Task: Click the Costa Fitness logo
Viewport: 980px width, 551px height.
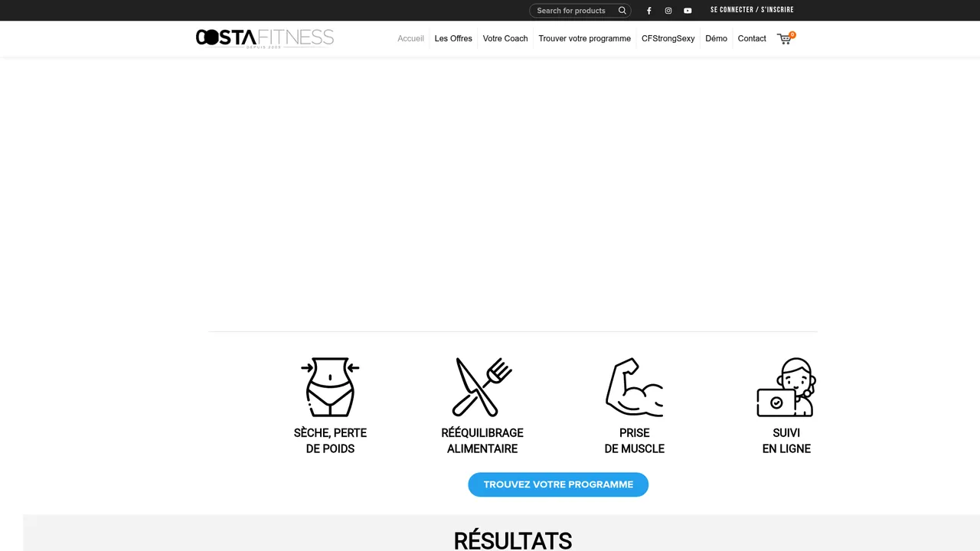Action: (x=265, y=37)
